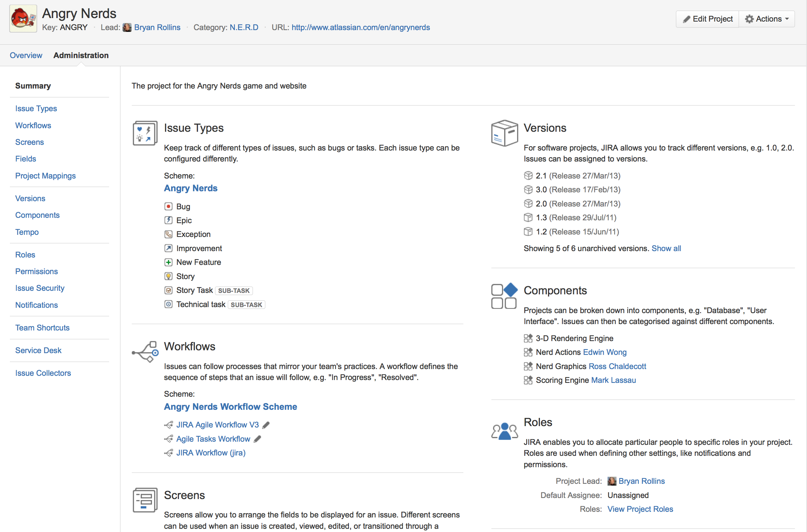
Task: Open Notifications in the sidebar
Action: click(36, 305)
